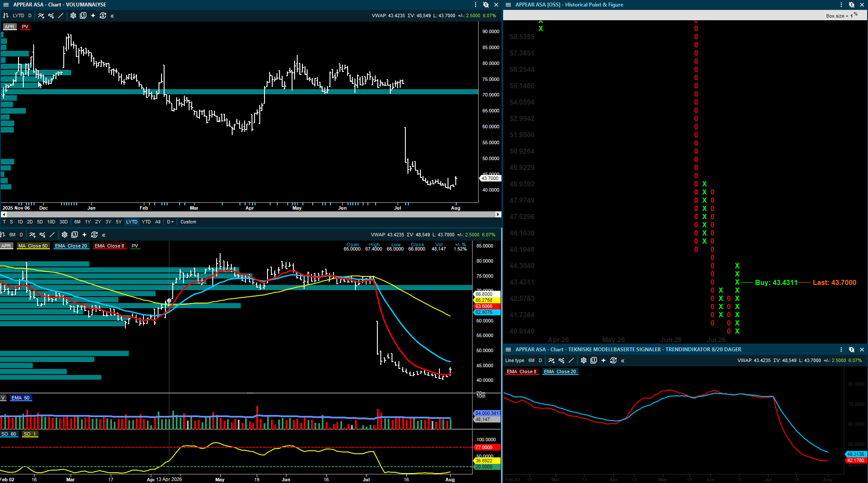Change chart type icon in top VOLUMANALYSE toolbar
The image size is (868, 483).
click(x=6, y=15)
